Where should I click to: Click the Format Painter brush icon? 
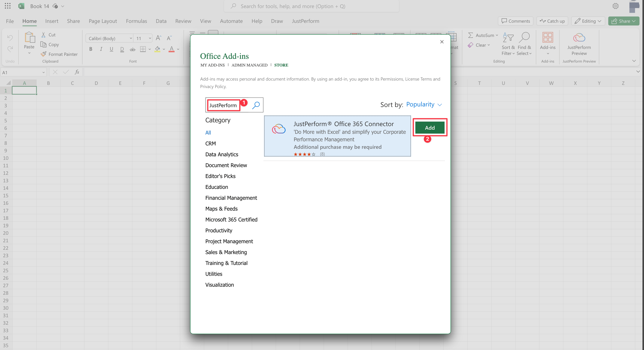43,54
